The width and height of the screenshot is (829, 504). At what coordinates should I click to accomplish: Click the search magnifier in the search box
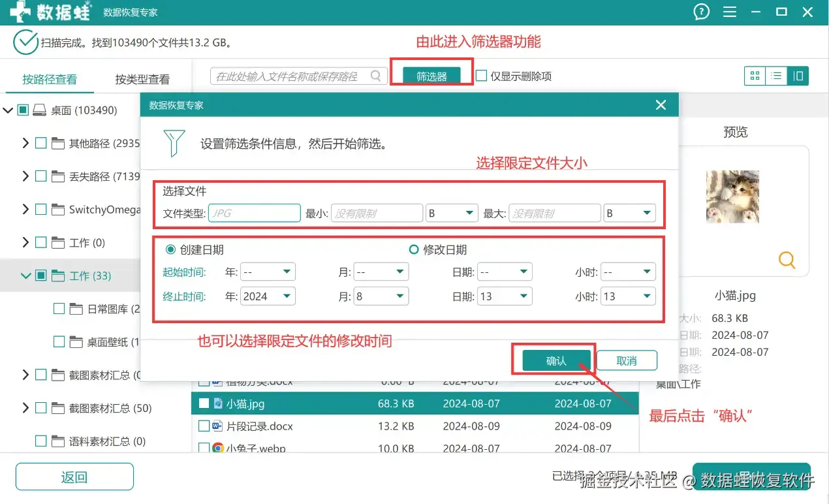375,76
